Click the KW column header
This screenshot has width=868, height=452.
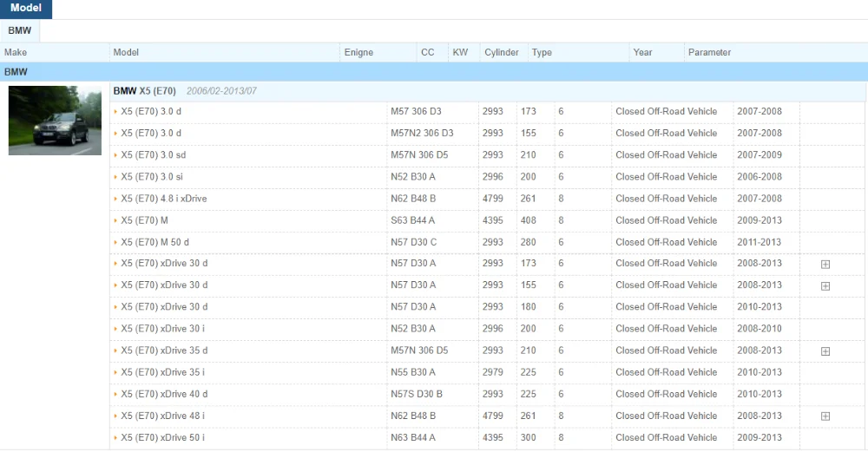click(x=460, y=52)
